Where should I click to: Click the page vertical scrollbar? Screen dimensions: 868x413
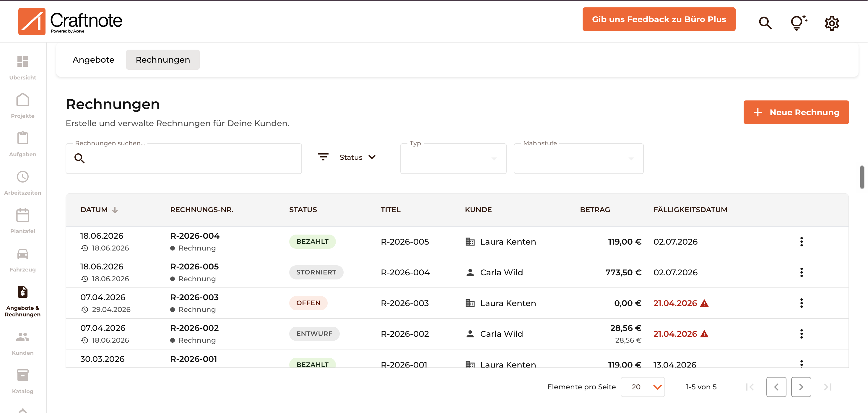coord(862,177)
